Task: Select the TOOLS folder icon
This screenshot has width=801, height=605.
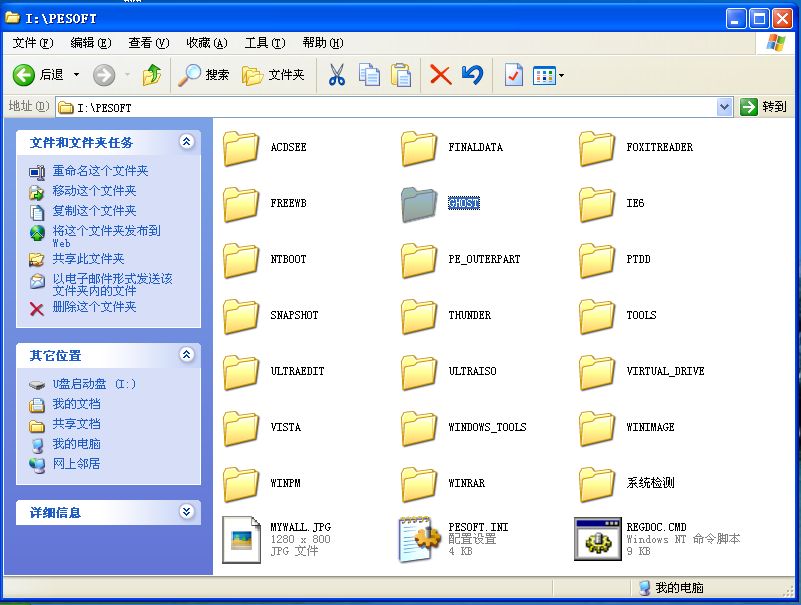Action: point(597,316)
